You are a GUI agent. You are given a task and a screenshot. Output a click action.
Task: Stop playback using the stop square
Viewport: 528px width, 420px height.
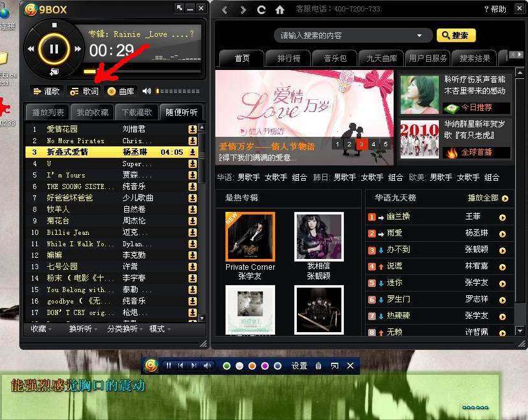54,25
